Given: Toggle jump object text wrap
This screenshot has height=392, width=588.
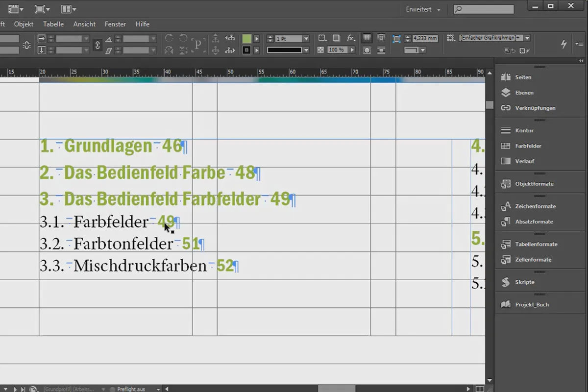Looking at the screenshot, I should (381, 50).
